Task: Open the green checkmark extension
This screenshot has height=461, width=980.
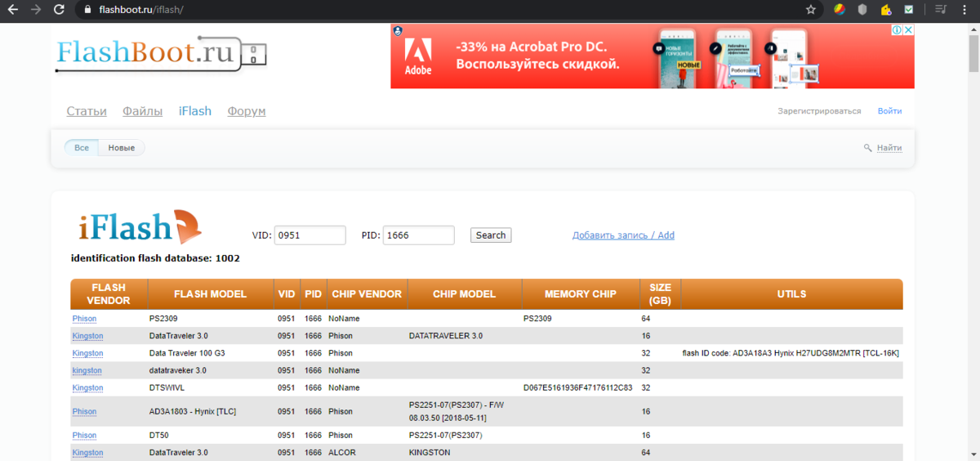Action: [909, 10]
